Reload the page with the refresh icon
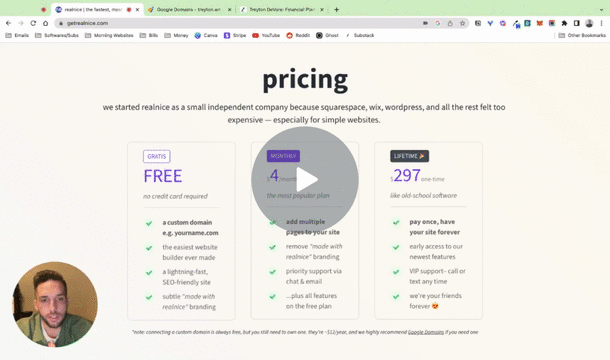The image size is (610, 360). [x=33, y=23]
